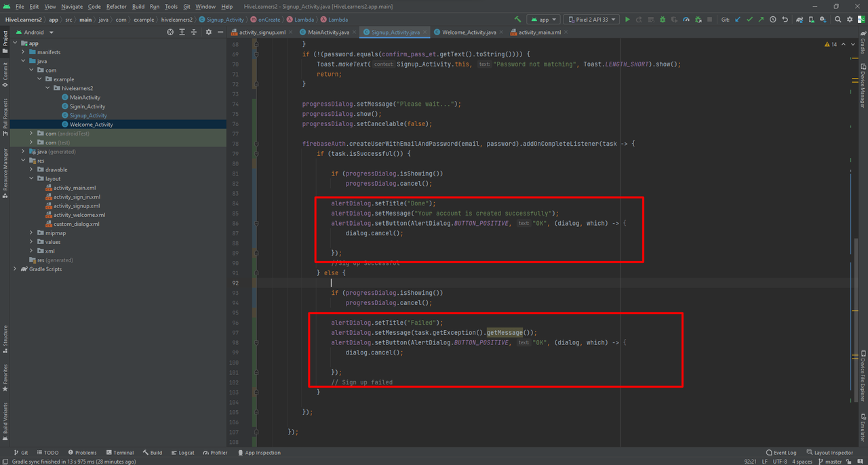The width and height of the screenshot is (868, 465).
Task: Open Project panel options gear
Action: pos(208,32)
